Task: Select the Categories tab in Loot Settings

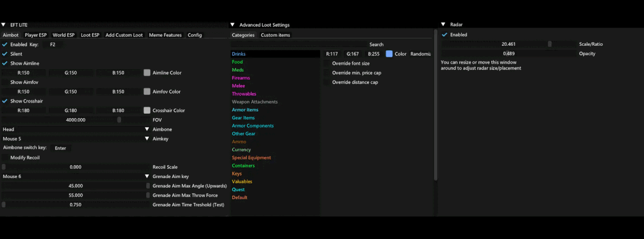Action: (243, 35)
